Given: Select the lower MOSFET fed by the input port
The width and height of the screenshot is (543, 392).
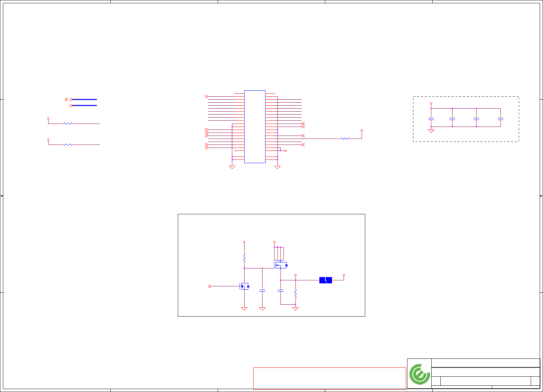Looking at the screenshot, I should (x=244, y=286).
